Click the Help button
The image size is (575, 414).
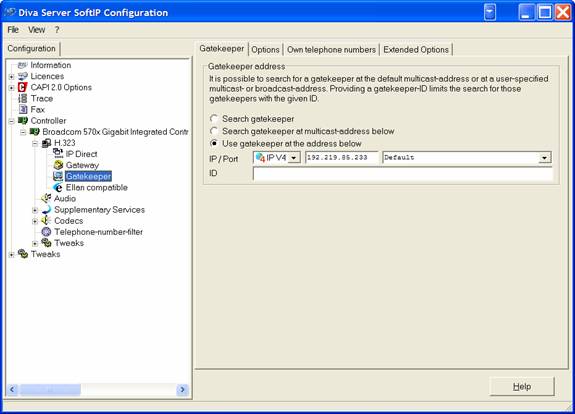(x=521, y=386)
